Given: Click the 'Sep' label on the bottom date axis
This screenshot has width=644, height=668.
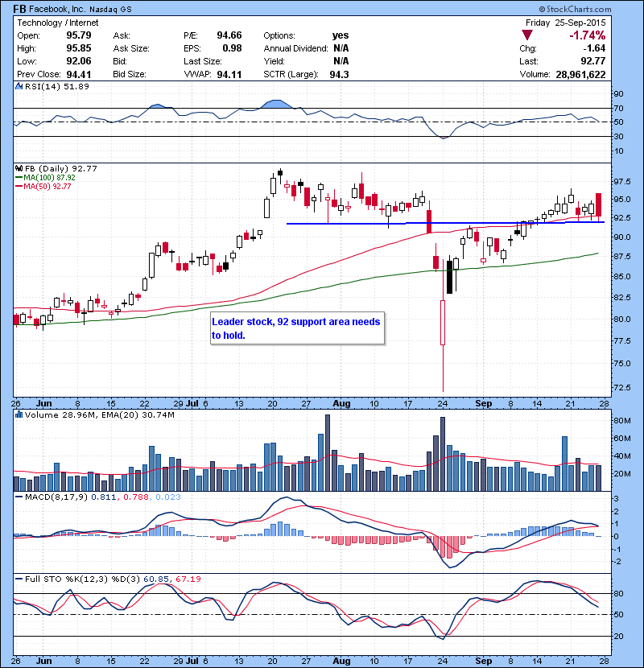Looking at the screenshot, I should 483,661.
